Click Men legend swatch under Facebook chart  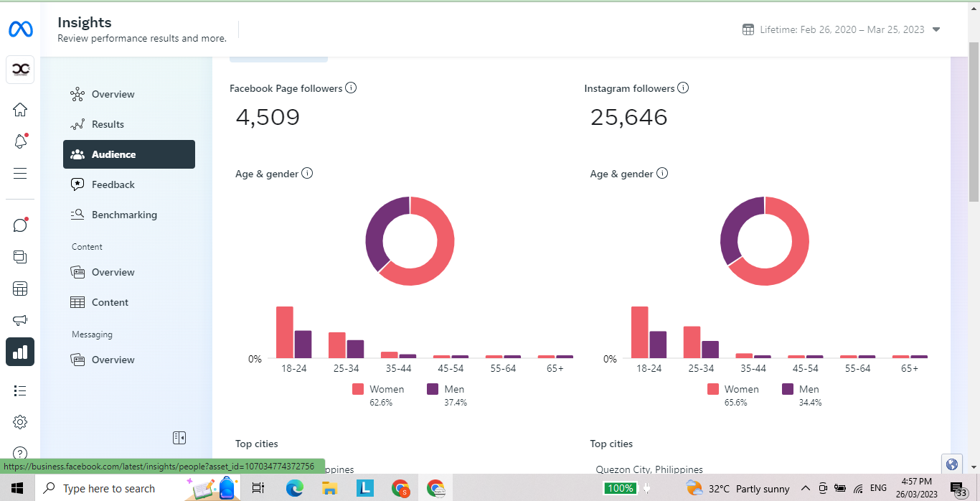pyautogui.click(x=433, y=389)
